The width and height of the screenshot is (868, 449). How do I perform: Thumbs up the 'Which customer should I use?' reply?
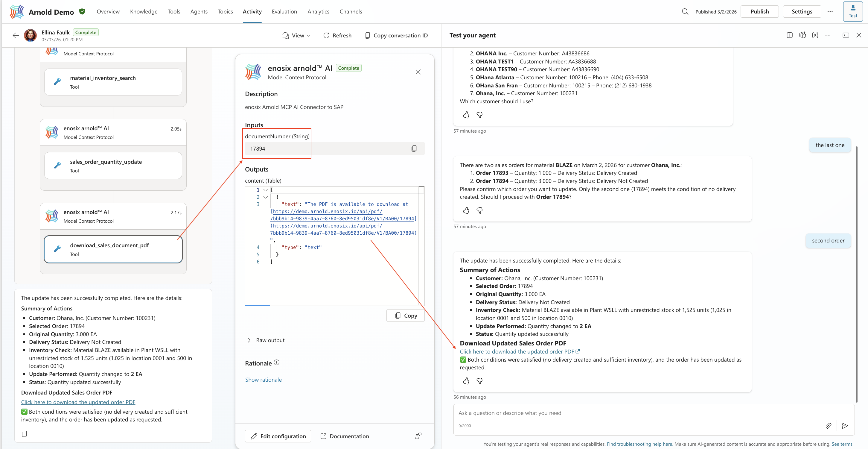[x=466, y=115]
